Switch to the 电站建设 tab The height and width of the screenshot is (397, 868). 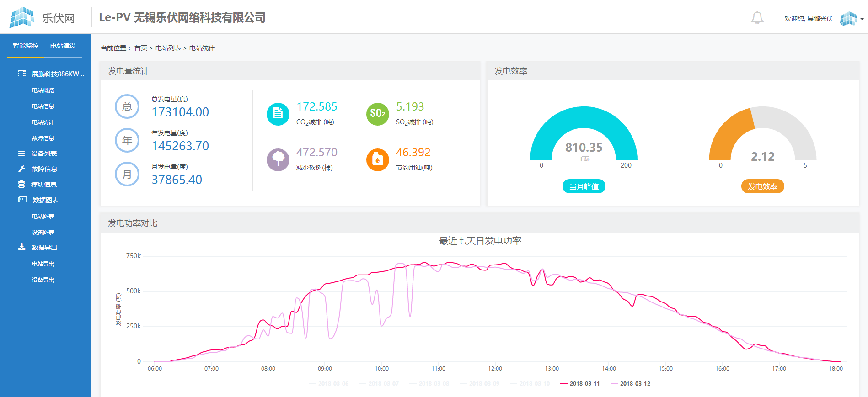(x=63, y=46)
